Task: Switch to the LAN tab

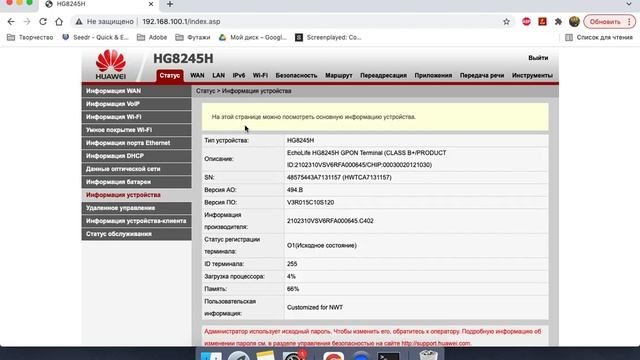Action: 218,76
